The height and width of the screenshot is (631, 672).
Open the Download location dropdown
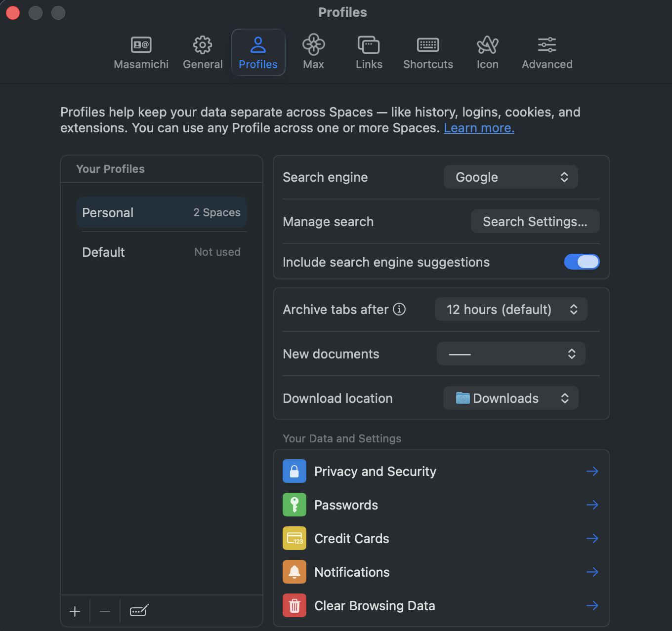[510, 398]
